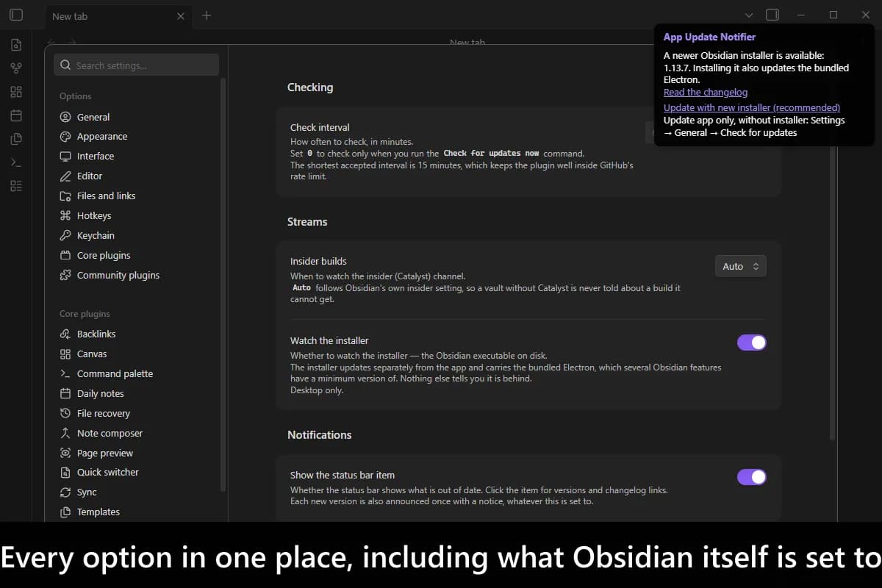Maximize the Obsidian window
Image resolution: width=882 pixels, height=588 pixels.
pos(833,15)
